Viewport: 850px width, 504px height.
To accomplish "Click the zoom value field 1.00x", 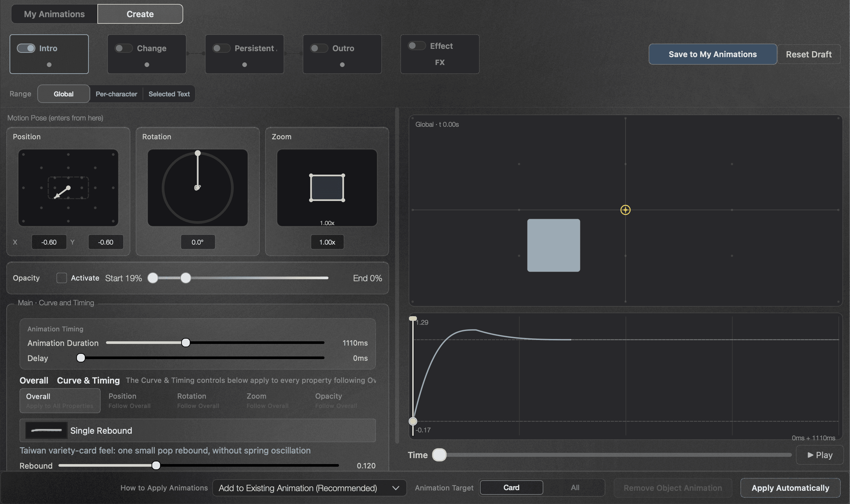I will (327, 242).
